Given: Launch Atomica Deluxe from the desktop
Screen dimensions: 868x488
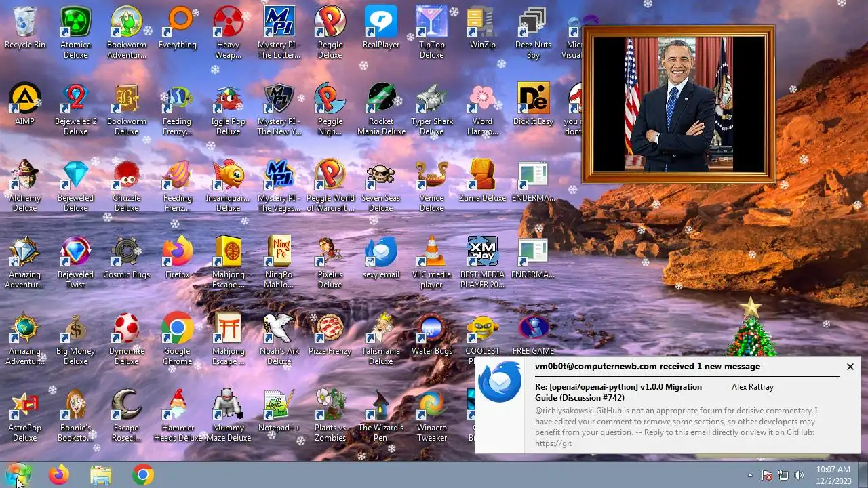Looking at the screenshot, I should pyautogui.click(x=76, y=33).
